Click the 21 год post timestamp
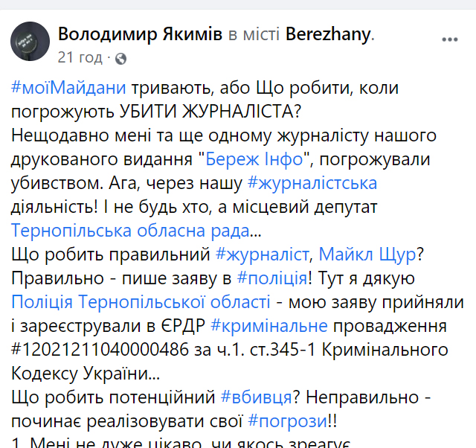Screen dimensions: 476x448 (x=80, y=57)
